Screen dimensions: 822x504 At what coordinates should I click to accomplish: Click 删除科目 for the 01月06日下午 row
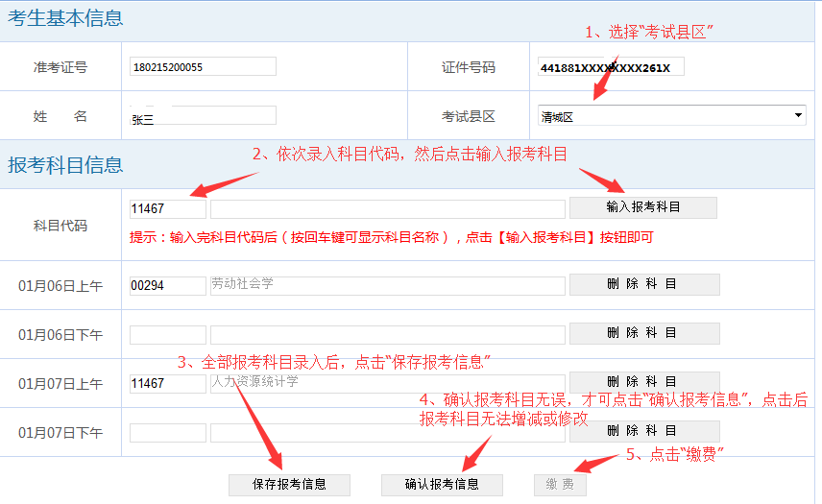pyautogui.click(x=644, y=333)
